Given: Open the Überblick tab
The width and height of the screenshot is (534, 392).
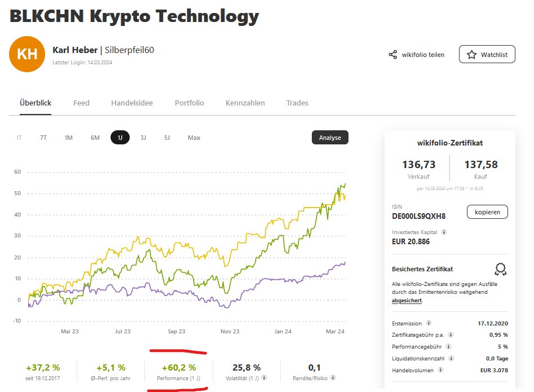Looking at the screenshot, I should 36,103.
